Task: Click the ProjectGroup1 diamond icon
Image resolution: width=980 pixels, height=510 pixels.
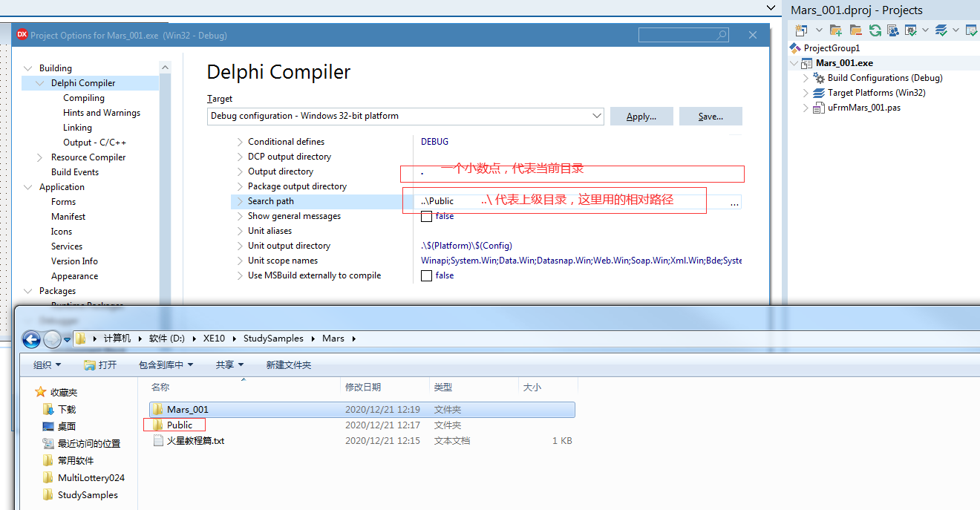Action: (795, 48)
